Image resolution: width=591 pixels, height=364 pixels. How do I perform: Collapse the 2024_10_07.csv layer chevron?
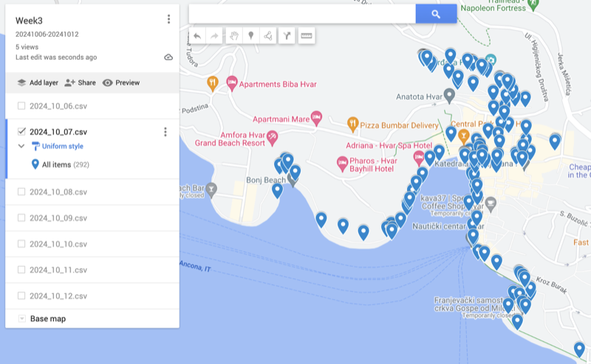click(21, 146)
